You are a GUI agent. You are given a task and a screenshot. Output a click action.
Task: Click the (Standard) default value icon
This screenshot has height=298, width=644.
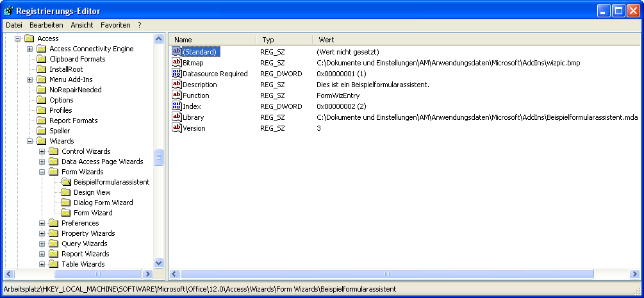tap(177, 51)
